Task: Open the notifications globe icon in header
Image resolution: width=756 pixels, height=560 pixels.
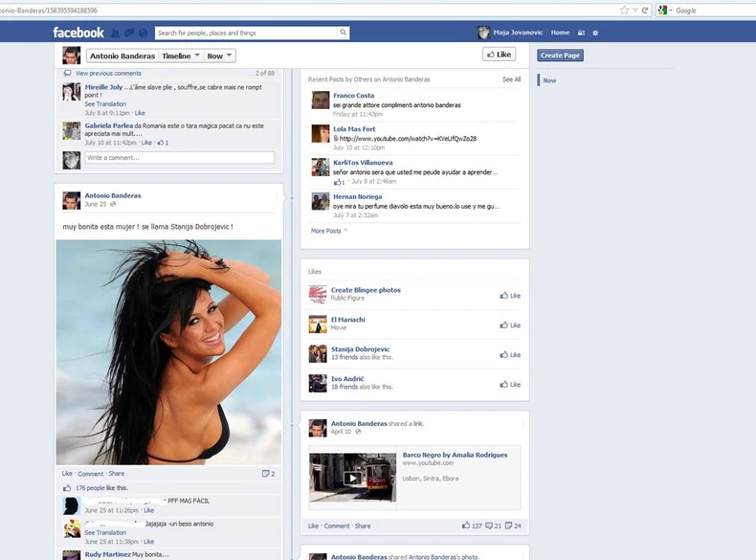Action: [141, 33]
